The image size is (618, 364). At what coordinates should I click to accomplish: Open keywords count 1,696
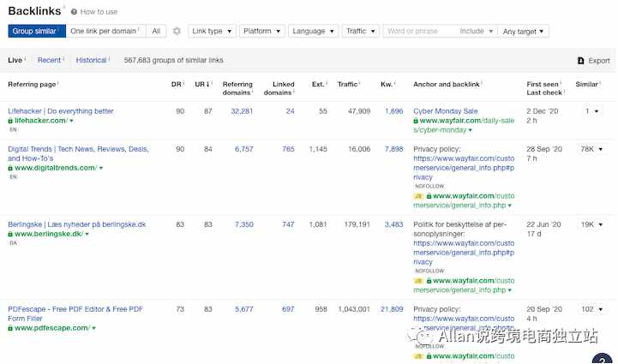393,111
